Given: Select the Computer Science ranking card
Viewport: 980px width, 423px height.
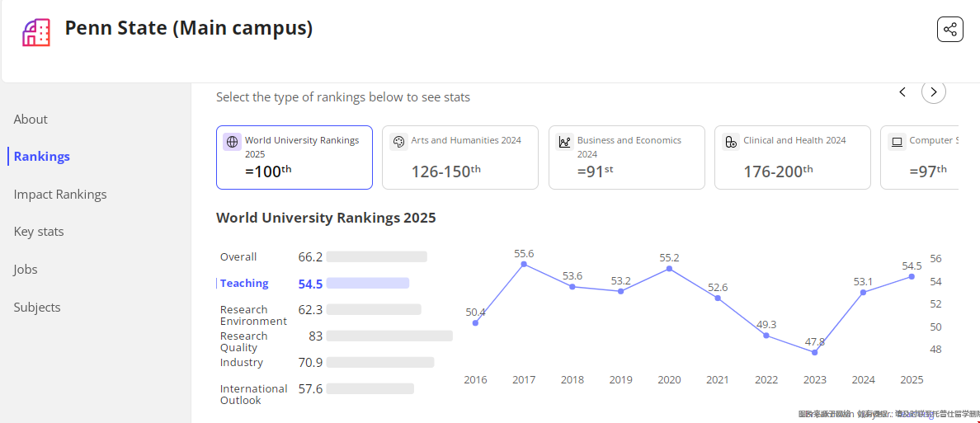Looking at the screenshot, I should point(920,157).
